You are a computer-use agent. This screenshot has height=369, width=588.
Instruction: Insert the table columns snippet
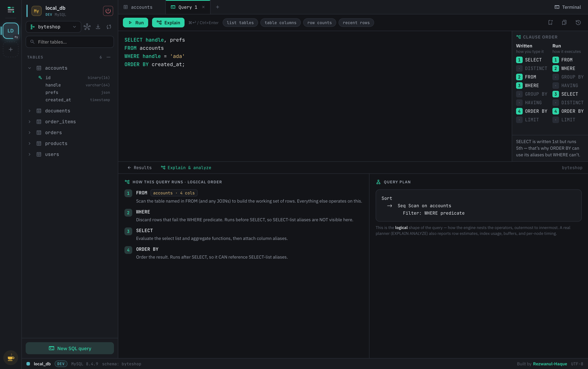coord(280,23)
